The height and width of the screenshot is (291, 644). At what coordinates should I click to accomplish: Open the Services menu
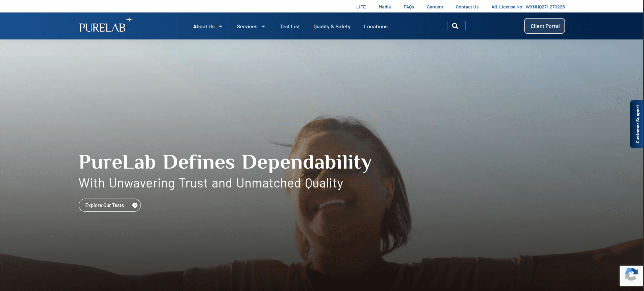pyautogui.click(x=247, y=27)
